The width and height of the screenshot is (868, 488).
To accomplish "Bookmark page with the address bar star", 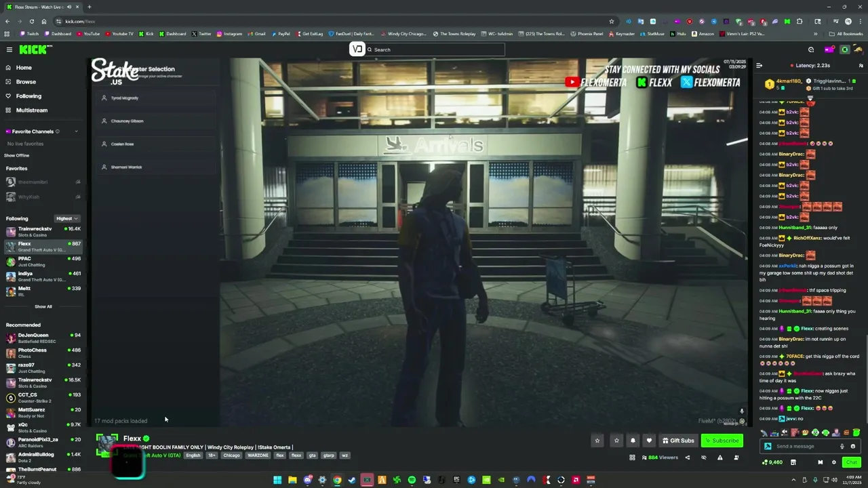I will [611, 21].
